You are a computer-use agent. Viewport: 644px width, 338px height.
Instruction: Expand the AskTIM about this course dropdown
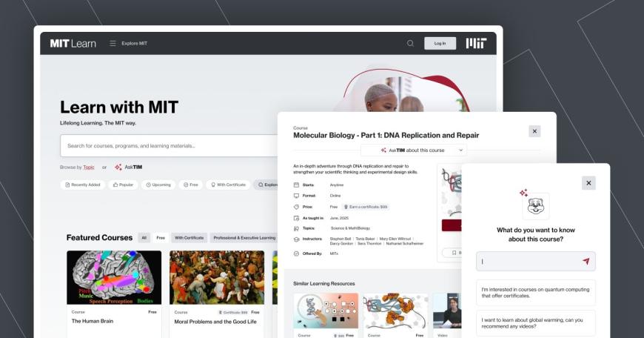tap(413, 150)
